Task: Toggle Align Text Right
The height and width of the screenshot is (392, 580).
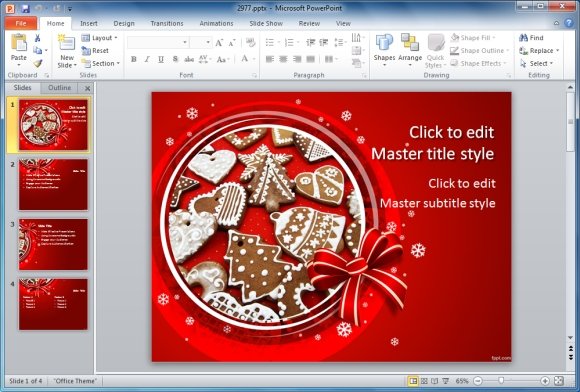Action: click(x=297, y=59)
